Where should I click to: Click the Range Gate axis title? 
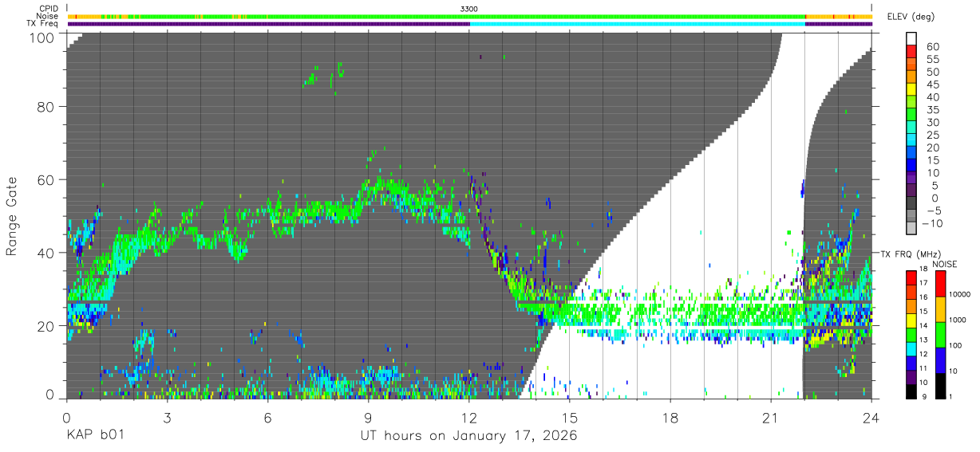tap(12, 216)
